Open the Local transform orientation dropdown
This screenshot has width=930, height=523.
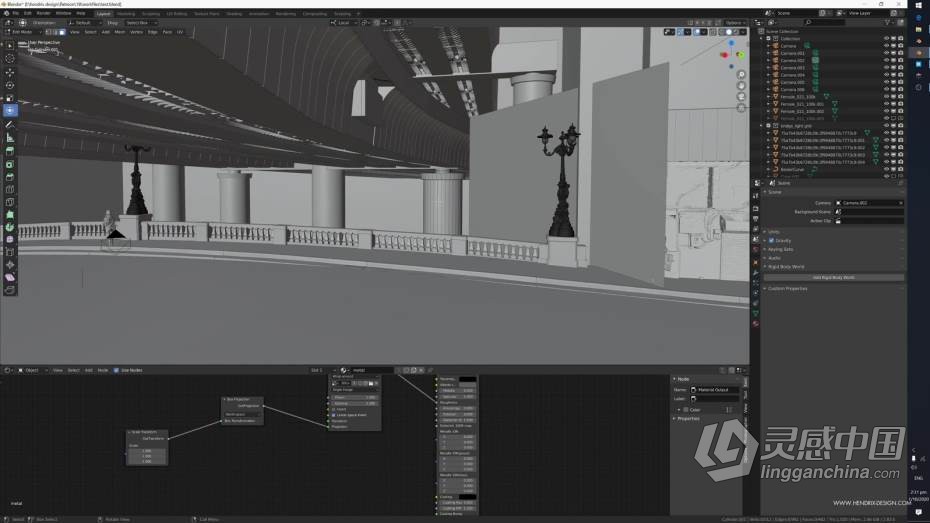344,23
